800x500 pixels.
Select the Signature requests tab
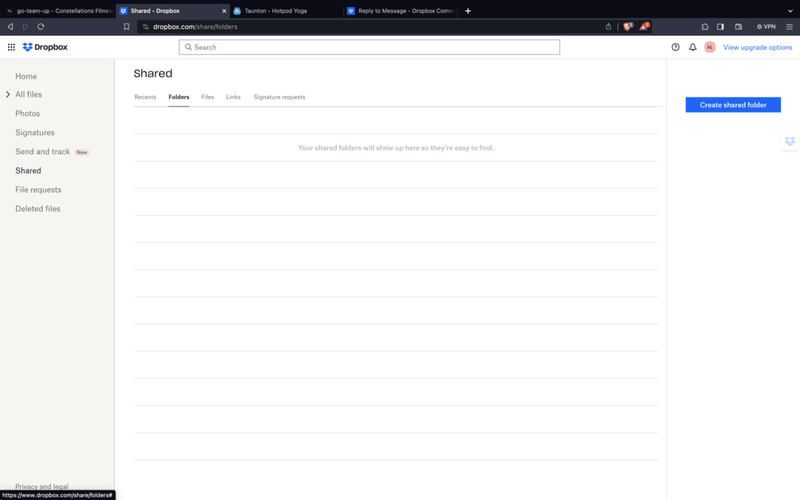point(279,97)
